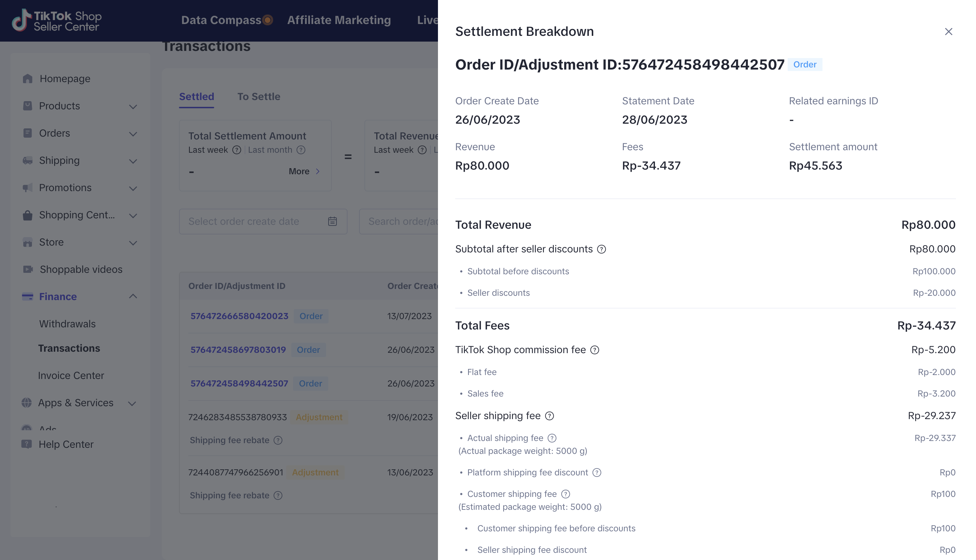The height and width of the screenshot is (560, 976).
Task: Show Platform shipping fee discount info icon
Action: pyautogui.click(x=596, y=473)
